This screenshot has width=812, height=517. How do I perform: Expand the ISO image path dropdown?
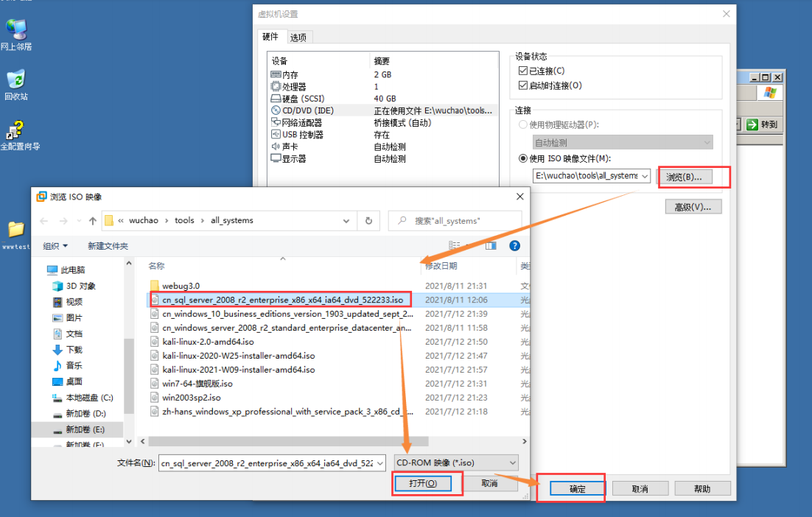tap(645, 176)
